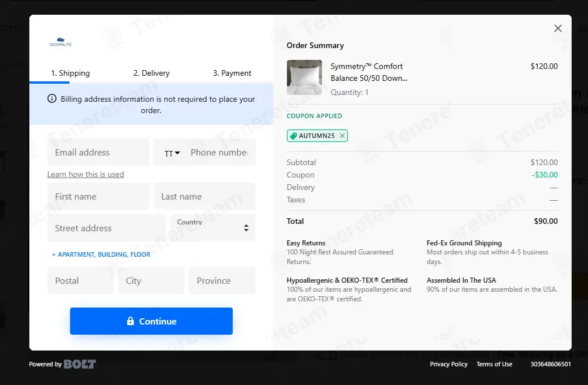Click the Subtotal $120.00 value

point(544,162)
